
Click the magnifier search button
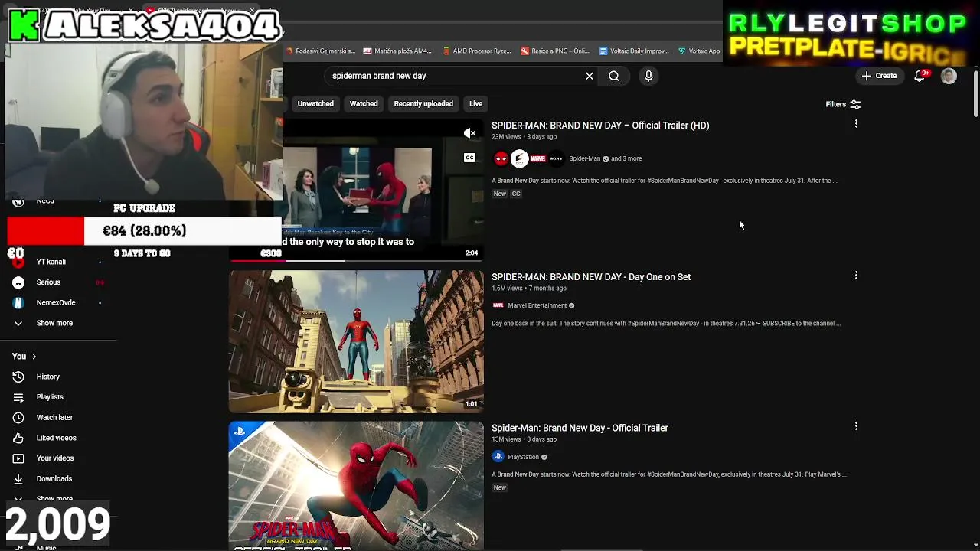tap(614, 76)
